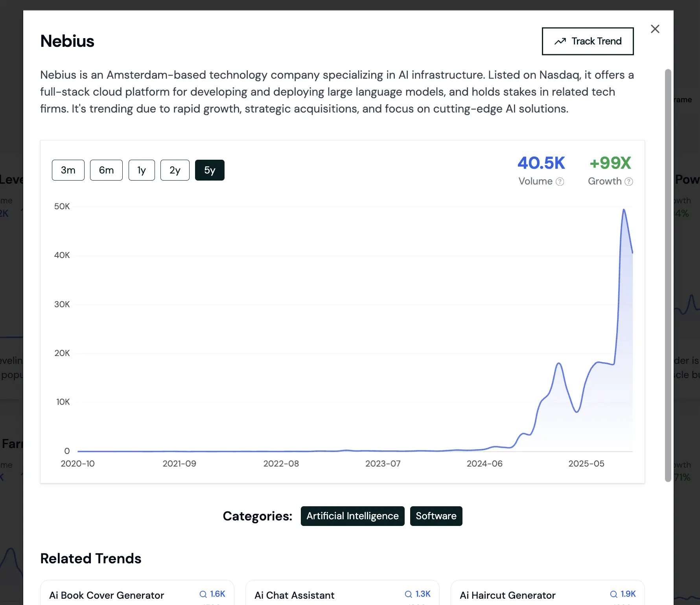
Task: Close the Nebius trend popup
Action: point(655,29)
